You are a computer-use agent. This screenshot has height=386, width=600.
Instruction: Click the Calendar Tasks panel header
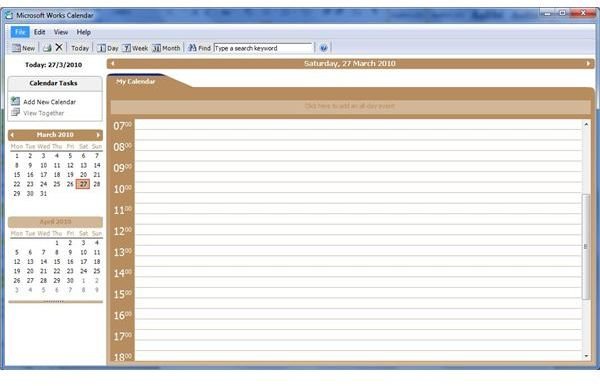(55, 83)
